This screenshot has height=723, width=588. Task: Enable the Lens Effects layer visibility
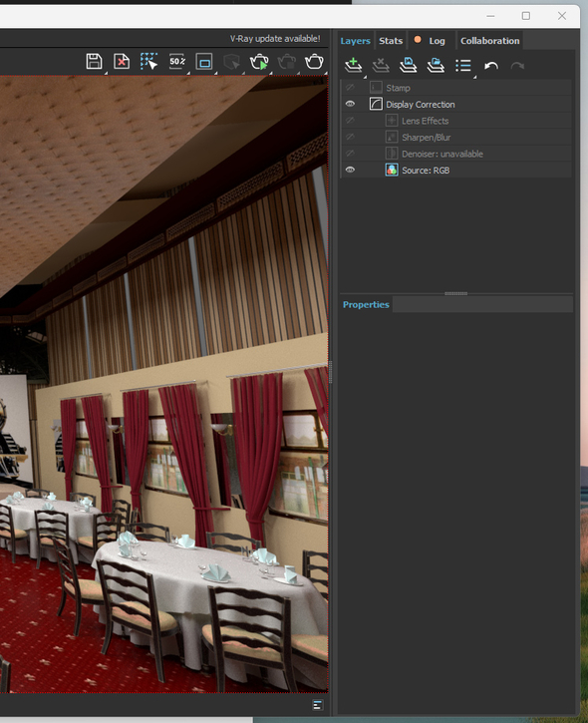[350, 121]
